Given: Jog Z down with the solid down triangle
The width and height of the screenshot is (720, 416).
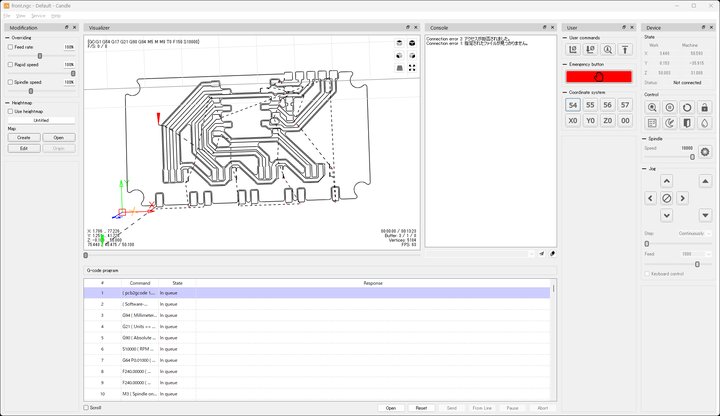Looking at the screenshot, I should 705,215.
